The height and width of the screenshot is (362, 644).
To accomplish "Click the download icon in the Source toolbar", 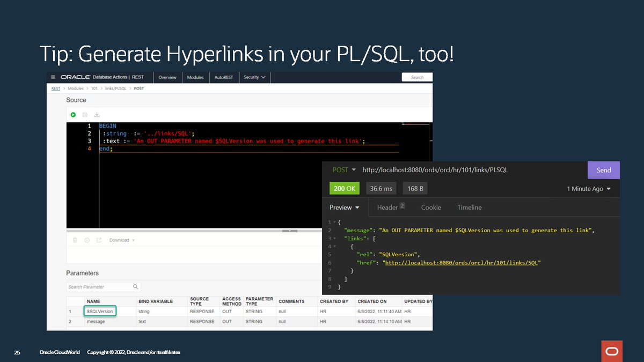I will click(97, 114).
